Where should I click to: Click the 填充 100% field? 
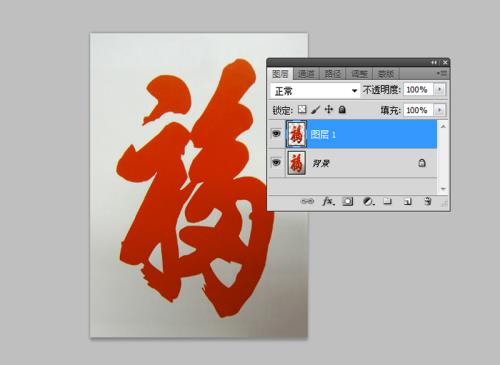pyautogui.click(x=419, y=110)
